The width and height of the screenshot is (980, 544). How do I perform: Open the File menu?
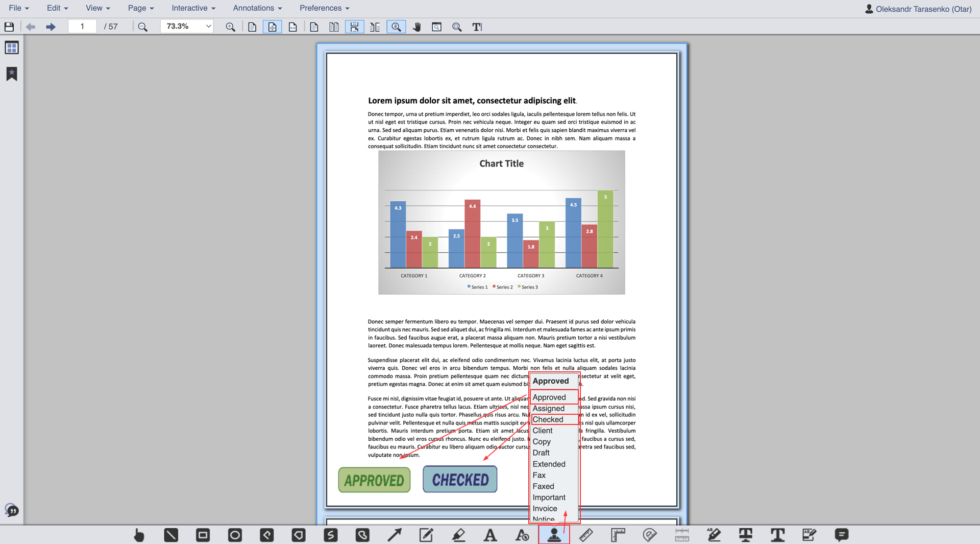(x=18, y=8)
